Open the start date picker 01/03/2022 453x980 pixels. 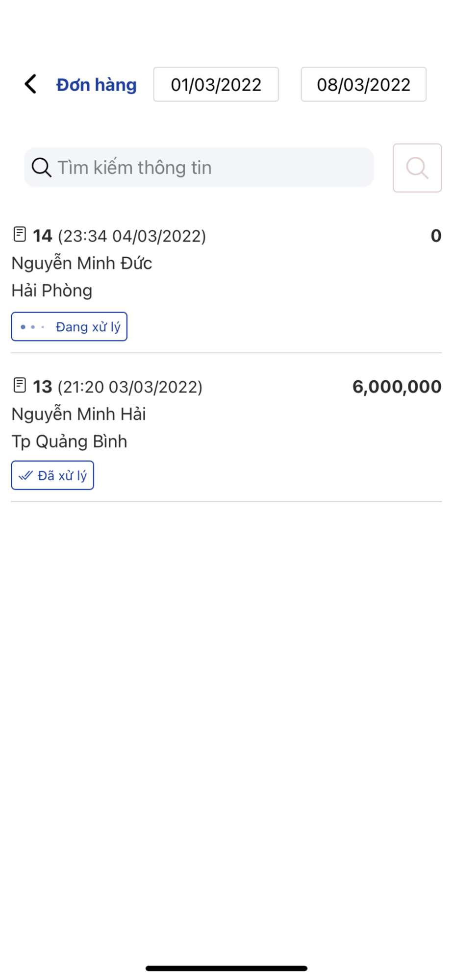(216, 85)
